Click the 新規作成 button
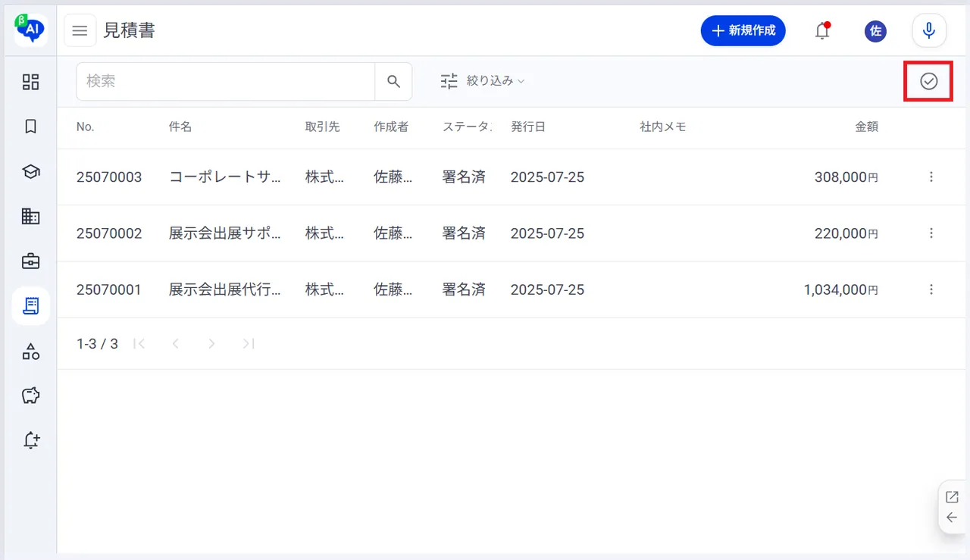The height and width of the screenshot is (560, 970). pyautogui.click(x=743, y=31)
